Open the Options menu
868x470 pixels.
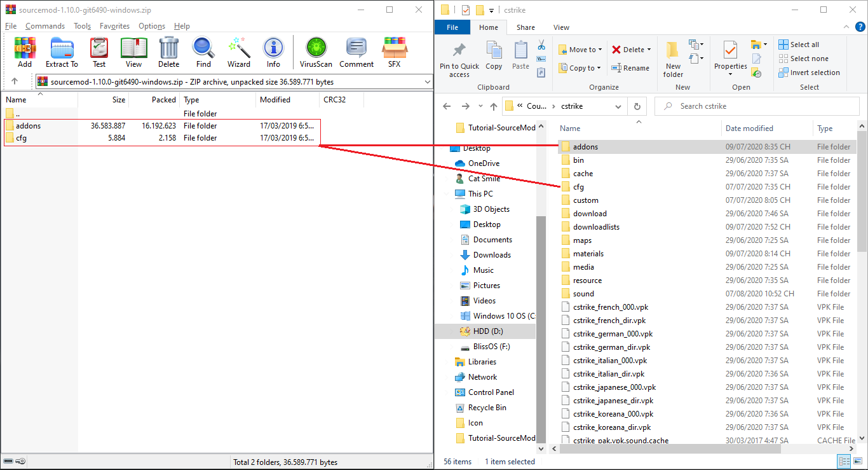[x=152, y=26]
